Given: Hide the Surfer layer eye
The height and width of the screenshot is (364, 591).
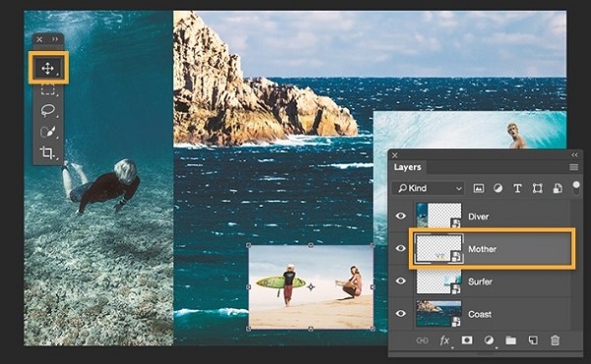Looking at the screenshot, I should [401, 280].
